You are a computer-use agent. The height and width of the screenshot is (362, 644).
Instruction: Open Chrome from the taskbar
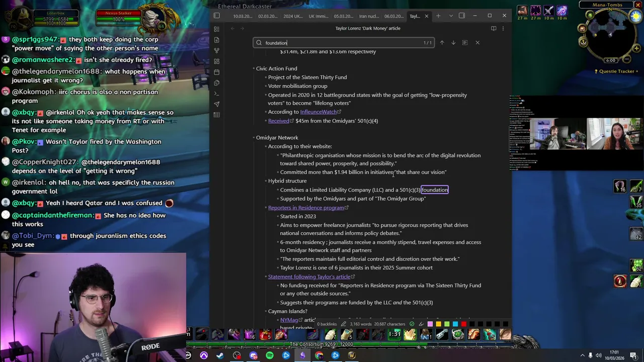(x=319, y=355)
